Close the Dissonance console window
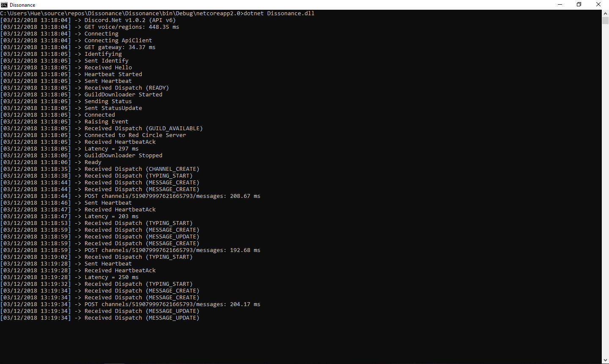The height and width of the screenshot is (364, 609). point(598,5)
